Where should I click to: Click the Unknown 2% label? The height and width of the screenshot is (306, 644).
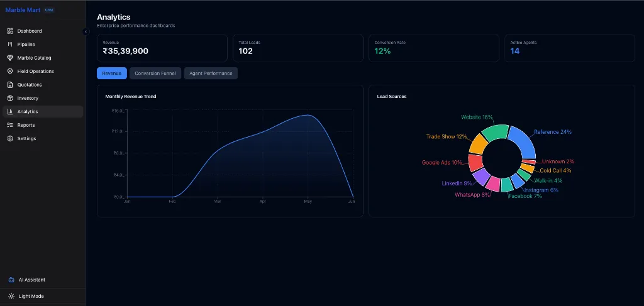pyautogui.click(x=558, y=161)
